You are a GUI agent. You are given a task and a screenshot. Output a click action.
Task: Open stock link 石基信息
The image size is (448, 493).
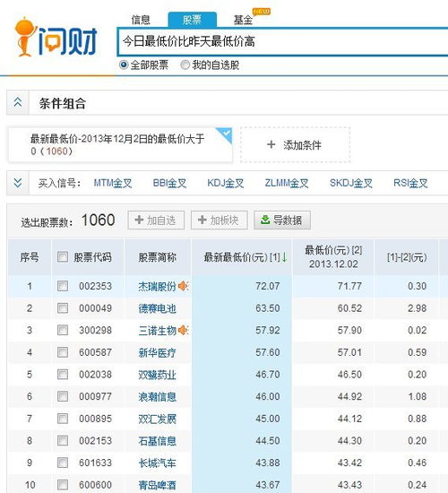[x=157, y=441]
